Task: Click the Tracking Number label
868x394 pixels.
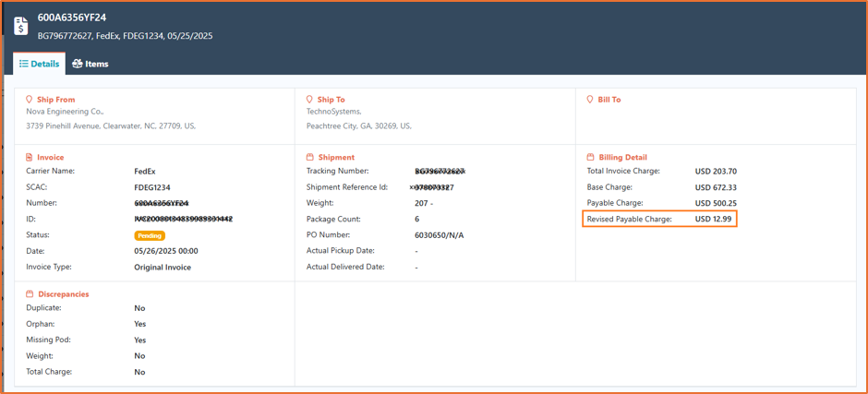Action: [x=337, y=171]
